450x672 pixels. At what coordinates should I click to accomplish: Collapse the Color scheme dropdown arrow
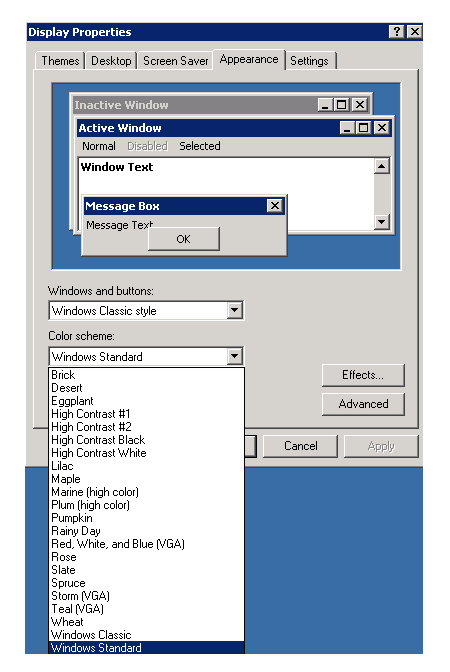(234, 356)
